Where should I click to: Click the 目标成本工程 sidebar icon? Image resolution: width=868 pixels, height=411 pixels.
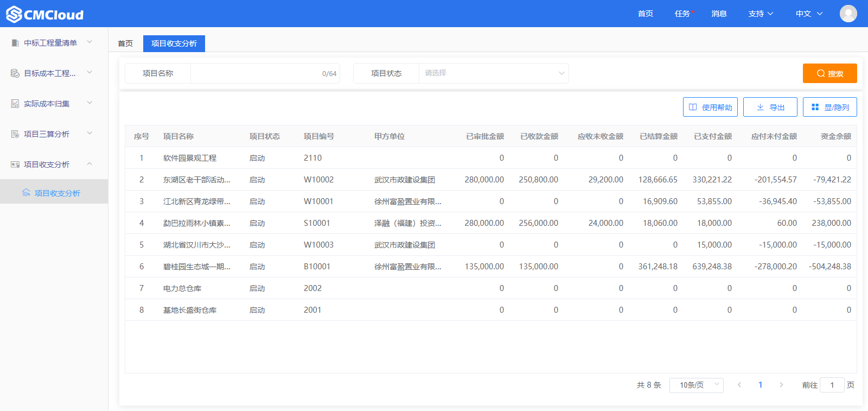pyautogui.click(x=15, y=73)
